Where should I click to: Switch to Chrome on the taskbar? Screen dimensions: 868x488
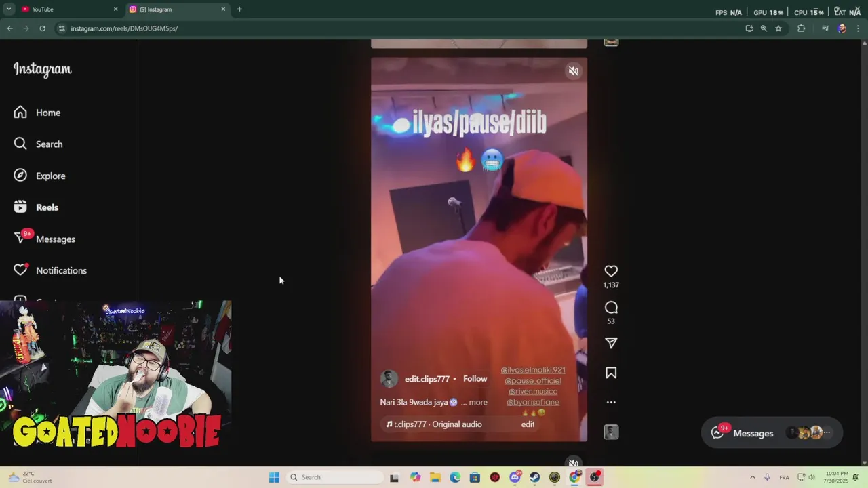click(575, 477)
